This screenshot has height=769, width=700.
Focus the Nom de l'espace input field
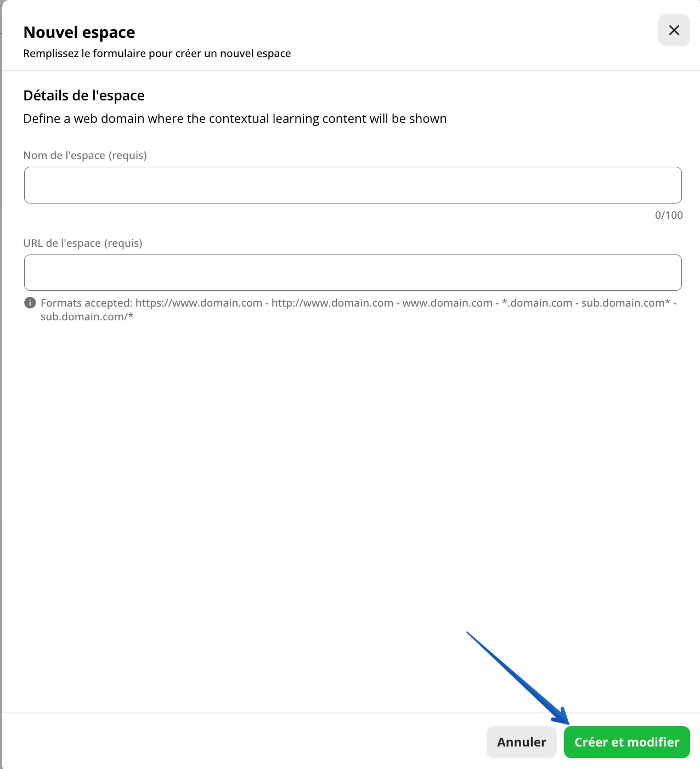353,185
